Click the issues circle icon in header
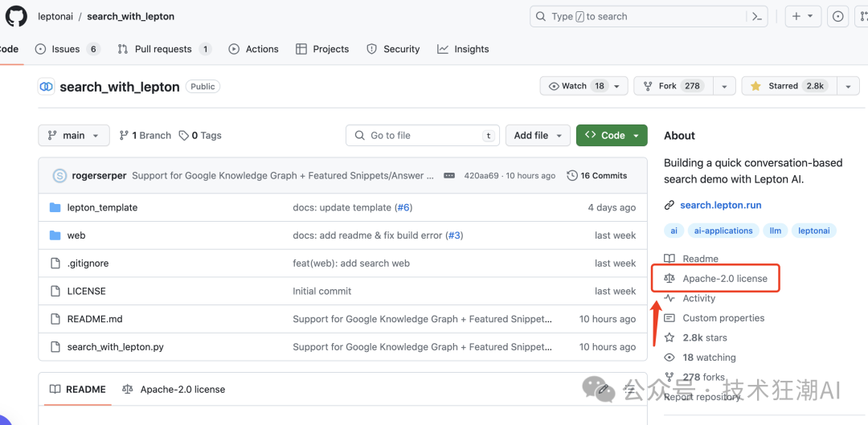Image resolution: width=868 pixels, height=425 pixels. point(838,16)
